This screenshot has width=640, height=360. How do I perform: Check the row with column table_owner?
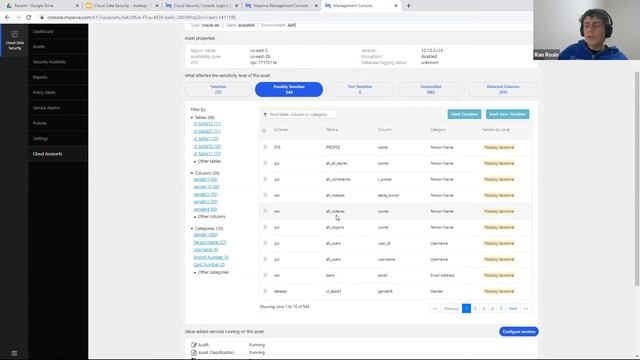(265, 195)
